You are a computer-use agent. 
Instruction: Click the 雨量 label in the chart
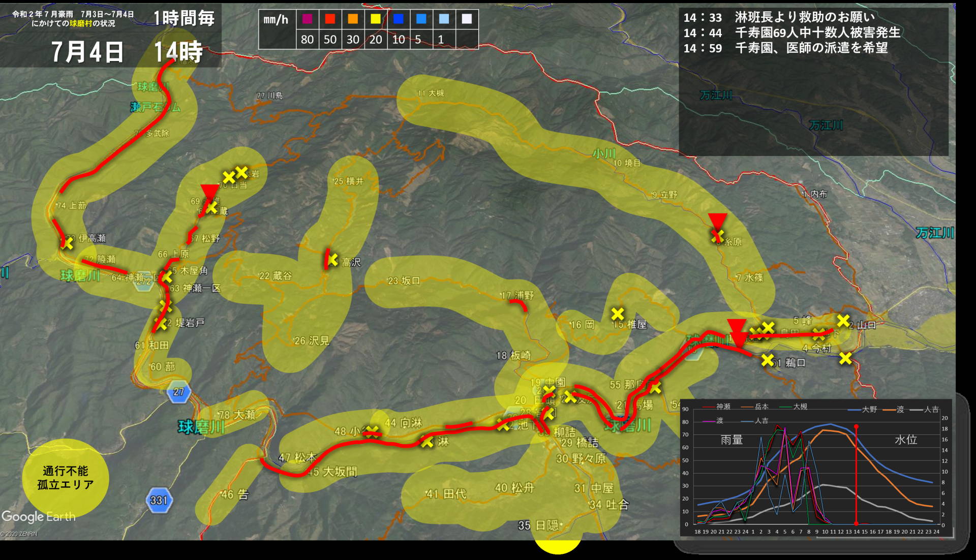click(x=732, y=440)
